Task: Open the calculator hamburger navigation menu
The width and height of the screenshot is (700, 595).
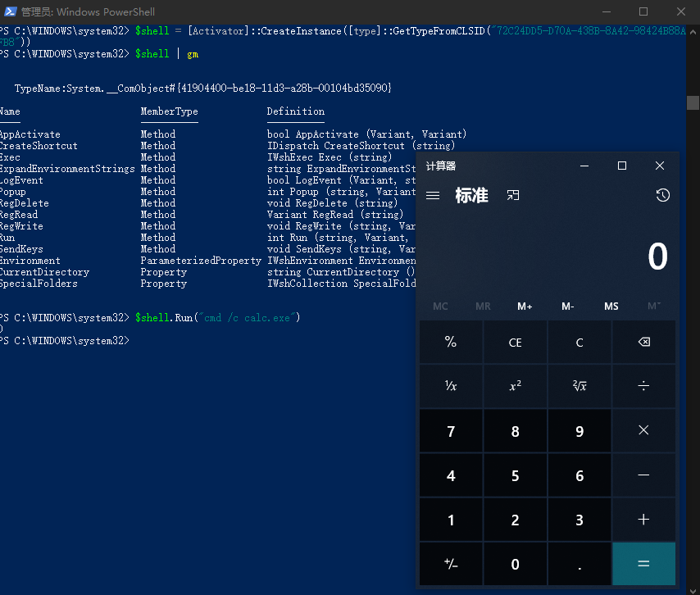Action: point(433,196)
